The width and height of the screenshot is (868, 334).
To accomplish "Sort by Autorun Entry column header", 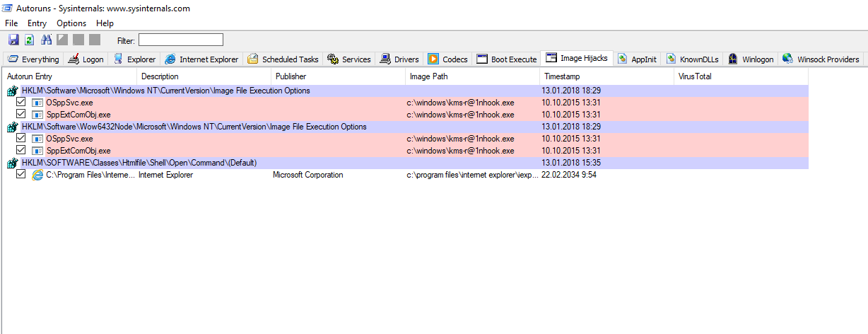I will click(x=70, y=76).
